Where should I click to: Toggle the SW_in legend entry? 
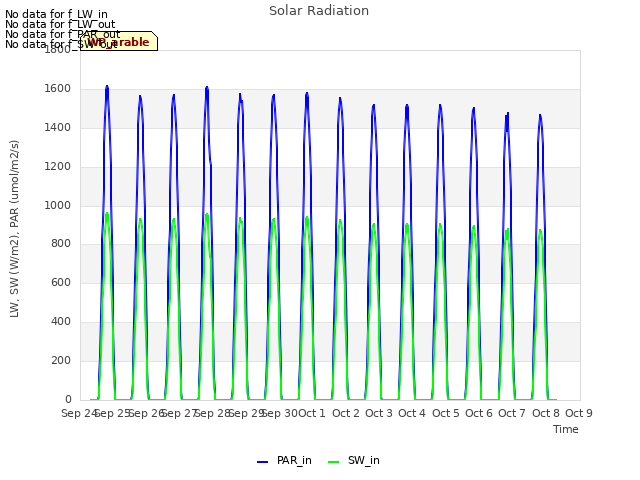[x=354, y=460]
